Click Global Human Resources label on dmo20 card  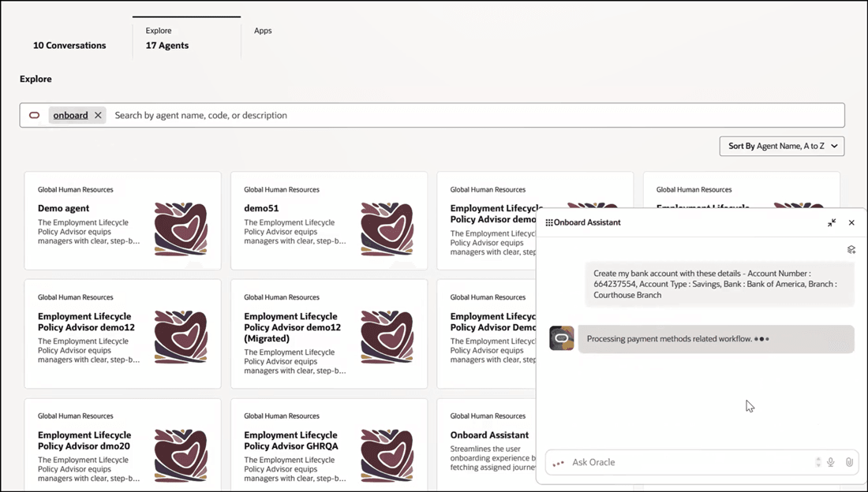point(75,416)
